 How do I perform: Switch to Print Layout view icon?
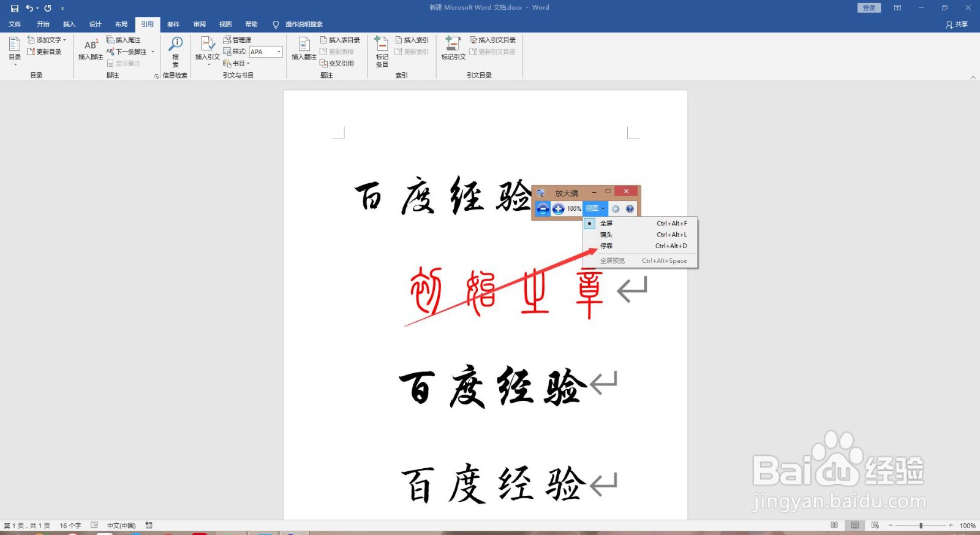click(855, 526)
